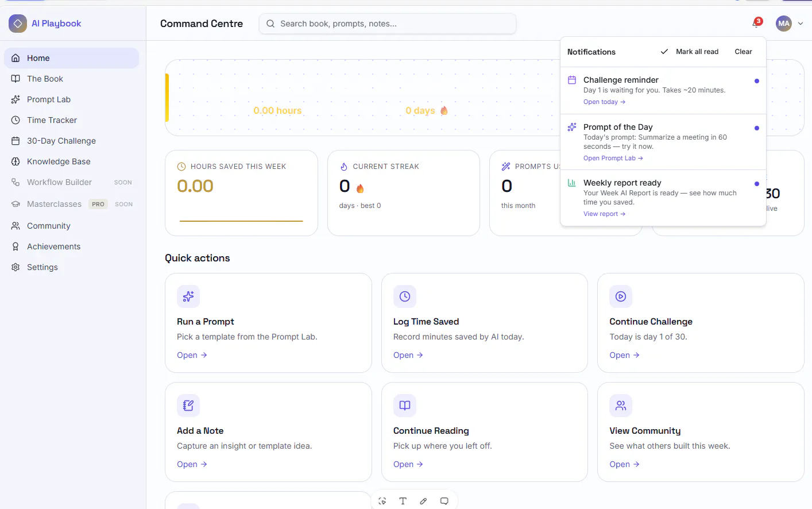Click the brain icon beside Knowledge Base

(x=16, y=161)
